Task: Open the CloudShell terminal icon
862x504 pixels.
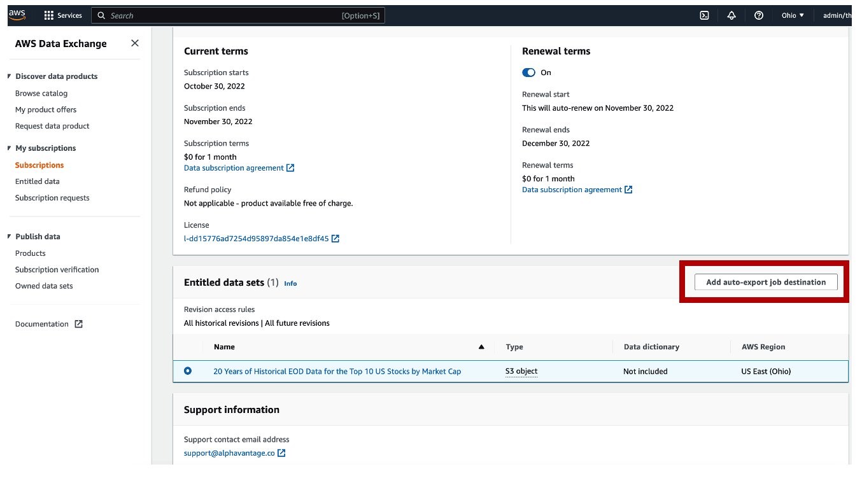Action: pyautogui.click(x=705, y=15)
